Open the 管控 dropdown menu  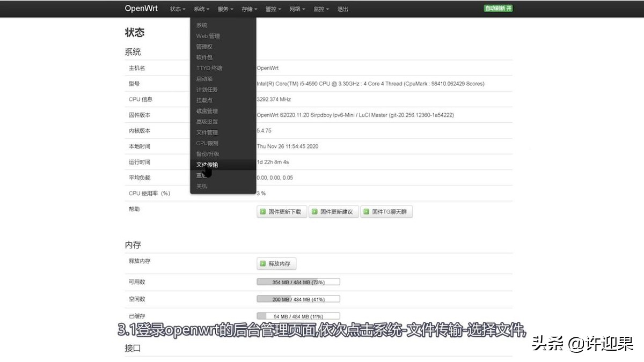272,9
